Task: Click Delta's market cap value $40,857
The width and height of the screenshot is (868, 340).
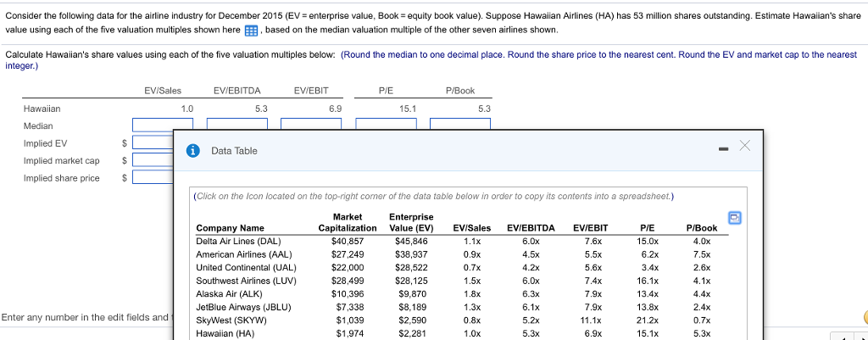Action: [x=348, y=241]
